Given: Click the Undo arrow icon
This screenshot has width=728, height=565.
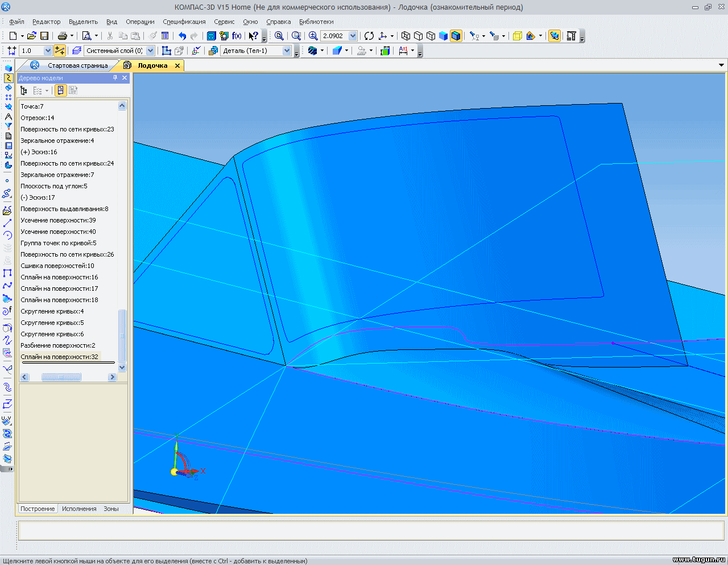Looking at the screenshot, I should 183,36.
